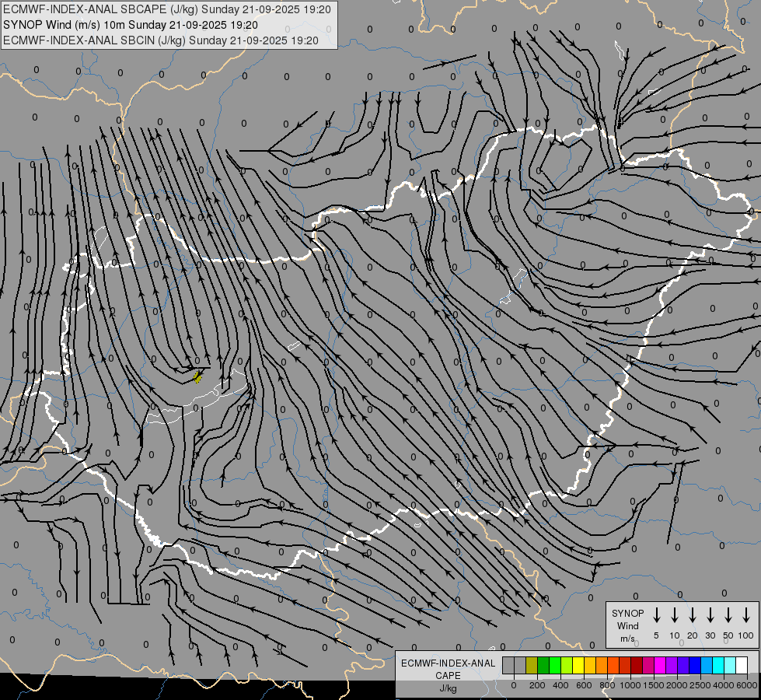Viewport: 761px width, 700px height.
Task: Click the SBCIN title line
Action: point(161,40)
